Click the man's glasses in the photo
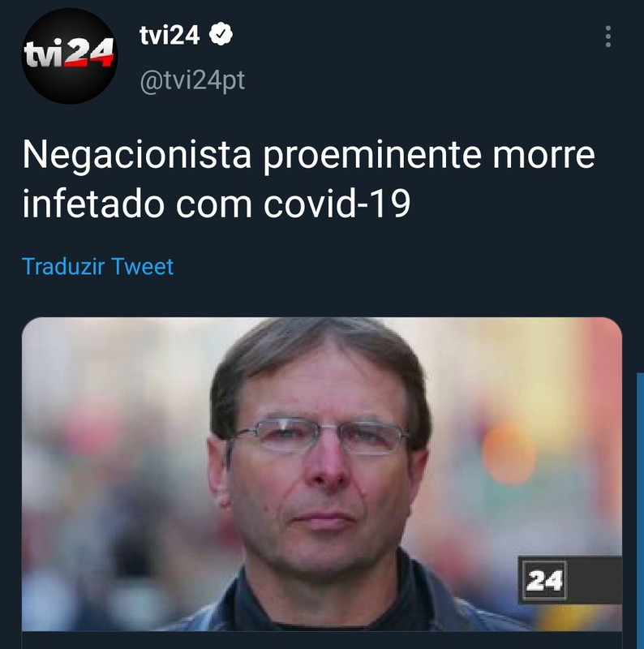Screen dimensions: 644x649 coord(320,436)
